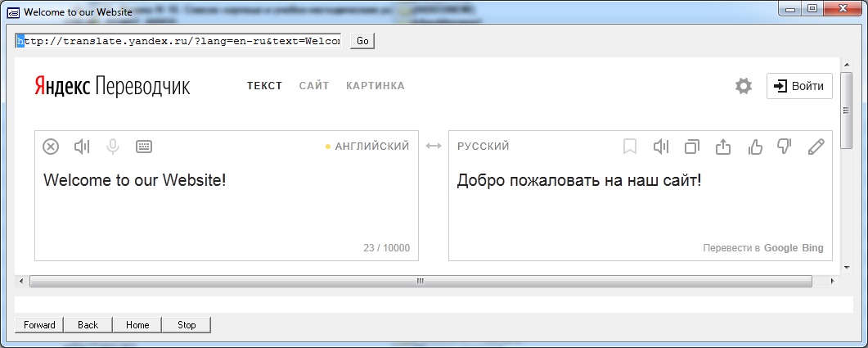Open translator settings gear
868x348 pixels.
point(743,86)
